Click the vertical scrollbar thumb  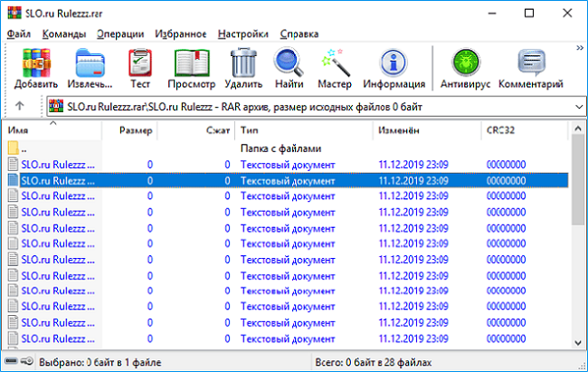(x=578, y=180)
